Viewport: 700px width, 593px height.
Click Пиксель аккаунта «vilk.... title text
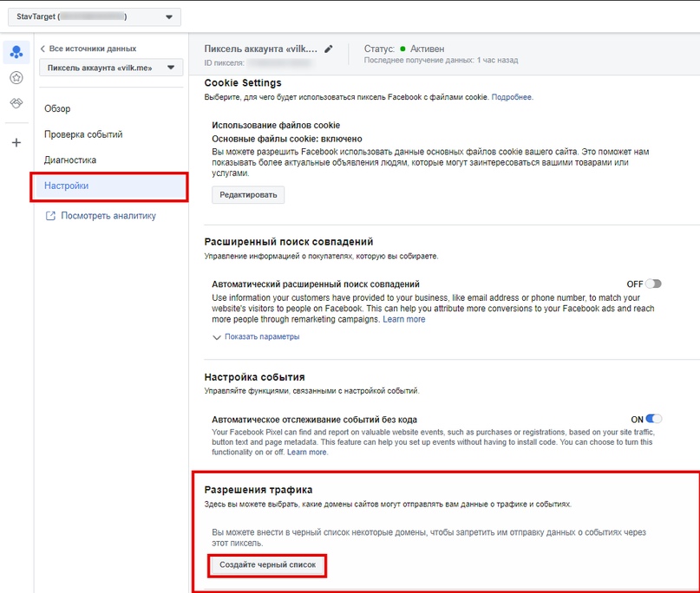261,49
